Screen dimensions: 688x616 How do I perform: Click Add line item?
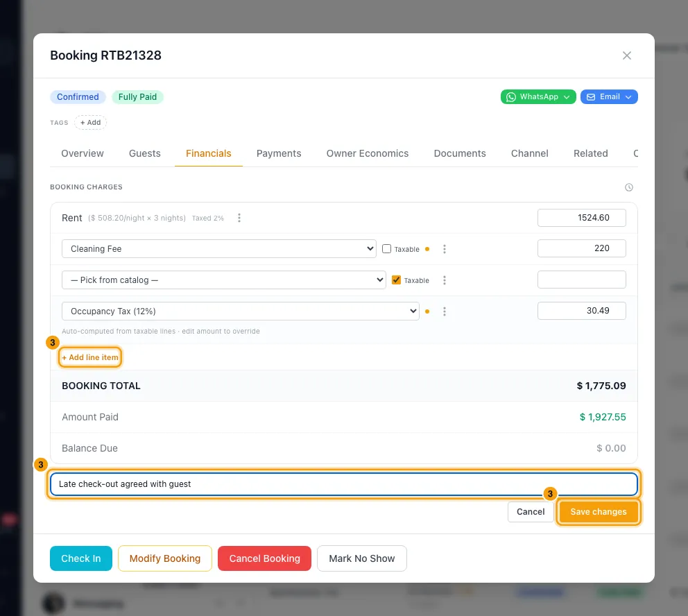coord(90,357)
